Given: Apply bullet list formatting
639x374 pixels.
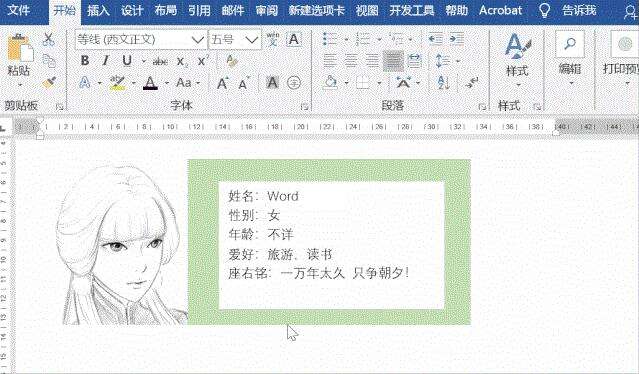Looking at the screenshot, I should (330, 39).
